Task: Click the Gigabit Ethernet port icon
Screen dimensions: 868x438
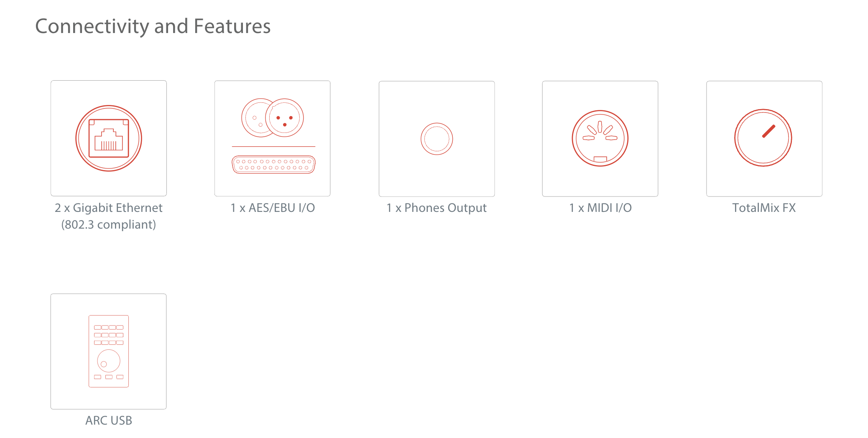Action: click(109, 138)
